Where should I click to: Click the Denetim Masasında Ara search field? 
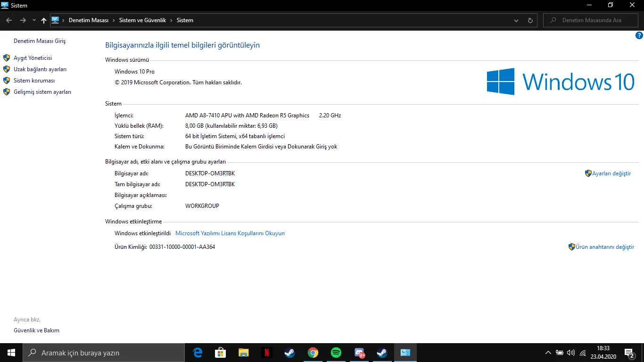[591, 20]
